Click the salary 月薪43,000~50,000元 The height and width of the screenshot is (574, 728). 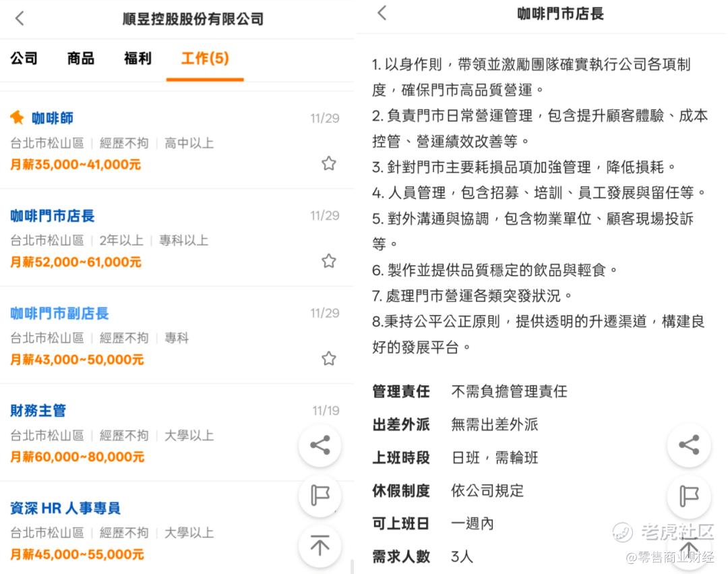77,360
